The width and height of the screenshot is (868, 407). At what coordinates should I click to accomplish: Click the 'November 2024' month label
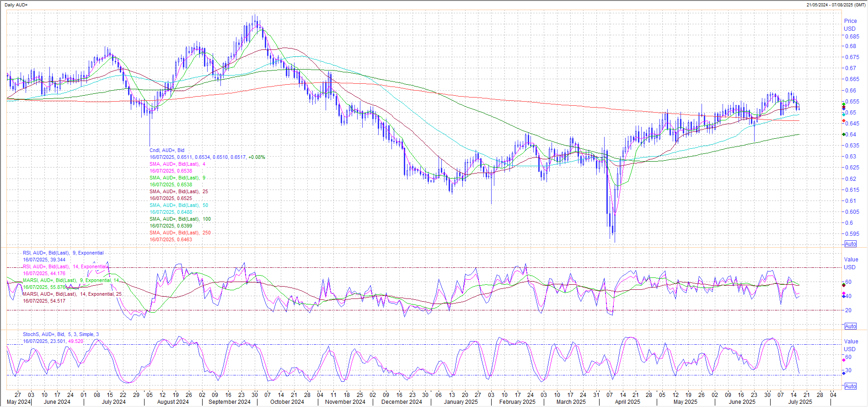(345, 402)
